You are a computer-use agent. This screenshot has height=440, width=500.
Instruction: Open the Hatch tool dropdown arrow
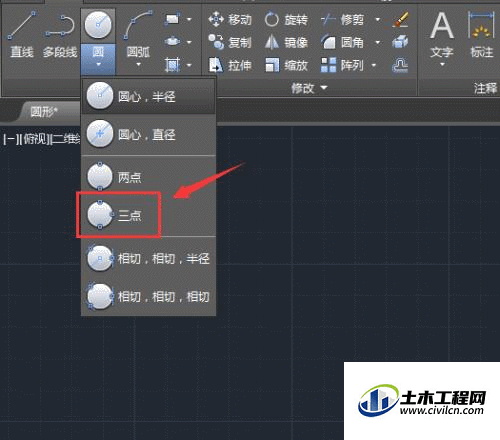pyautogui.click(x=189, y=65)
